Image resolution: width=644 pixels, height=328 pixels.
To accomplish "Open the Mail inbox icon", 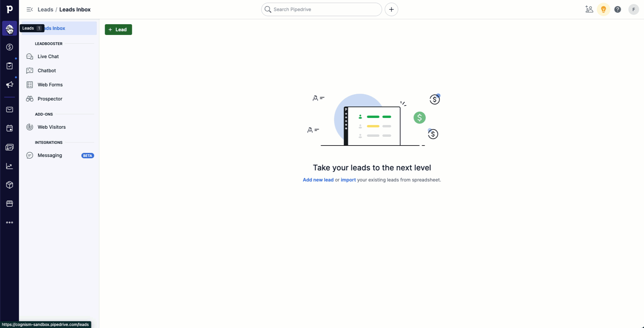I will tap(9, 110).
